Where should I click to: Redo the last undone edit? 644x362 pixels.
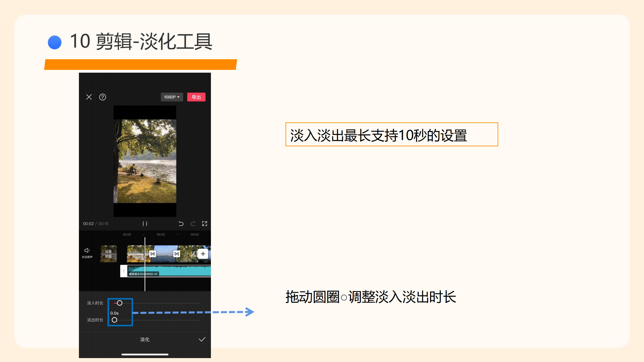coord(193,224)
